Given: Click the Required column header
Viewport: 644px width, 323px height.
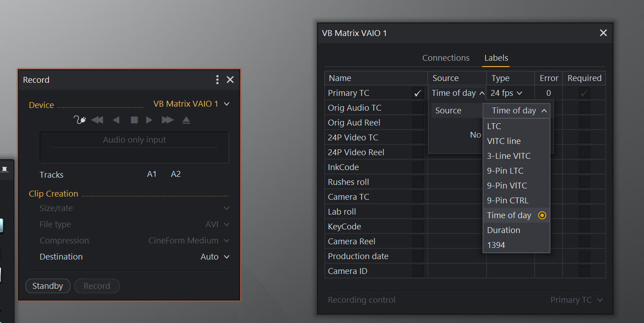Looking at the screenshot, I should (x=584, y=78).
